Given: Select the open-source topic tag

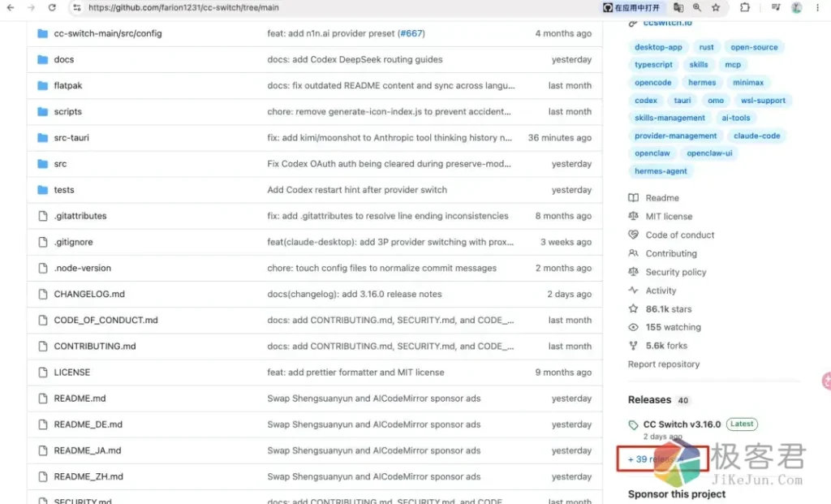Looking at the screenshot, I should (754, 47).
